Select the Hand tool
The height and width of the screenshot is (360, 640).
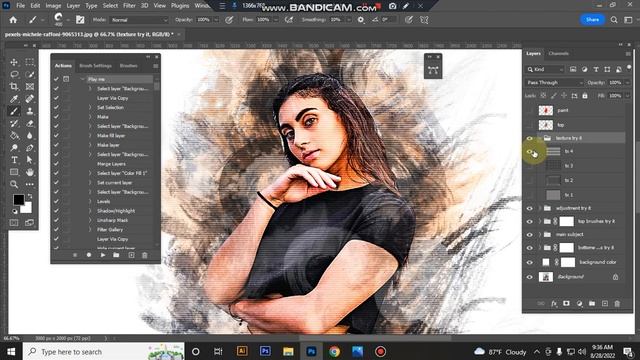coord(30,172)
